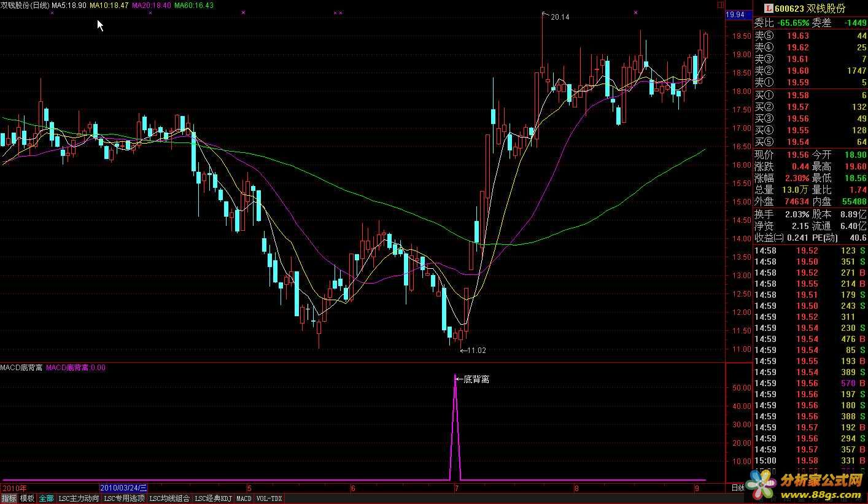This screenshot has height=504, width=868.
Task: Click the 现价 value 19.56
Action: coord(798,155)
